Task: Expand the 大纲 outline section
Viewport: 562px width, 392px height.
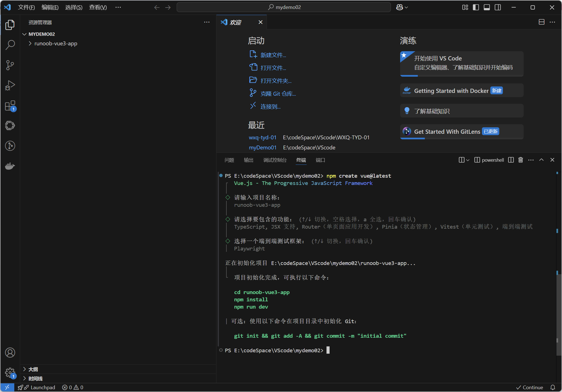Action: [x=33, y=369]
